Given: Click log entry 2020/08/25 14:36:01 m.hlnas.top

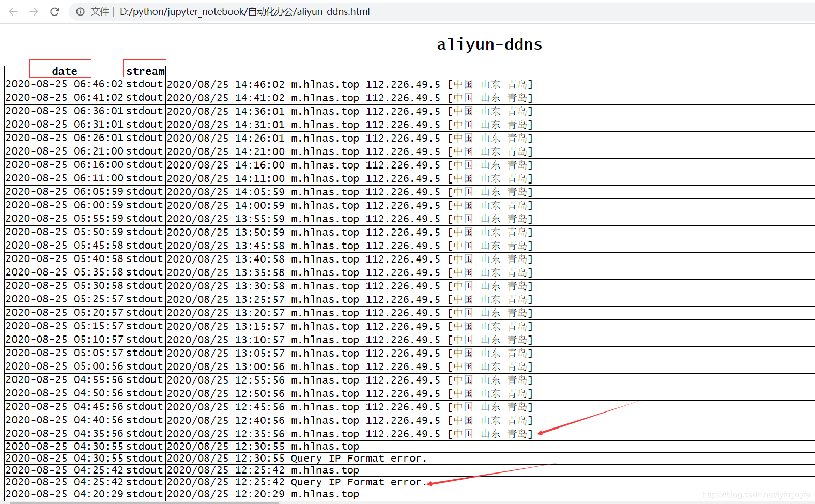Looking at the screenshot, I should click(x=349, y=111).
